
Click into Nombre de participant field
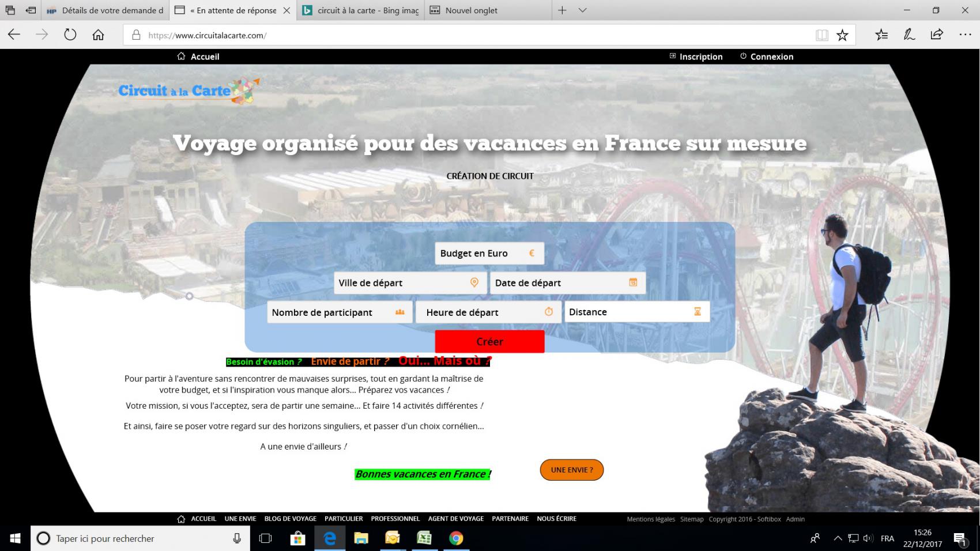(x=340, y=312)
